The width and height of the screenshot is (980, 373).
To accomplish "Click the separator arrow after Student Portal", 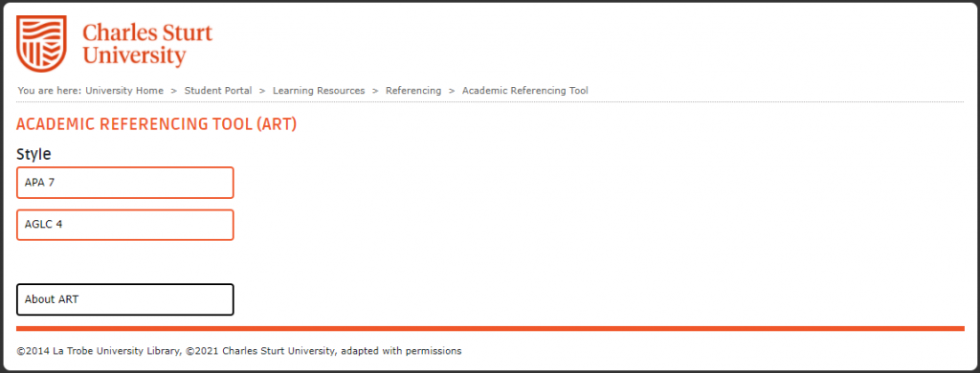I will tap(262, 91).
